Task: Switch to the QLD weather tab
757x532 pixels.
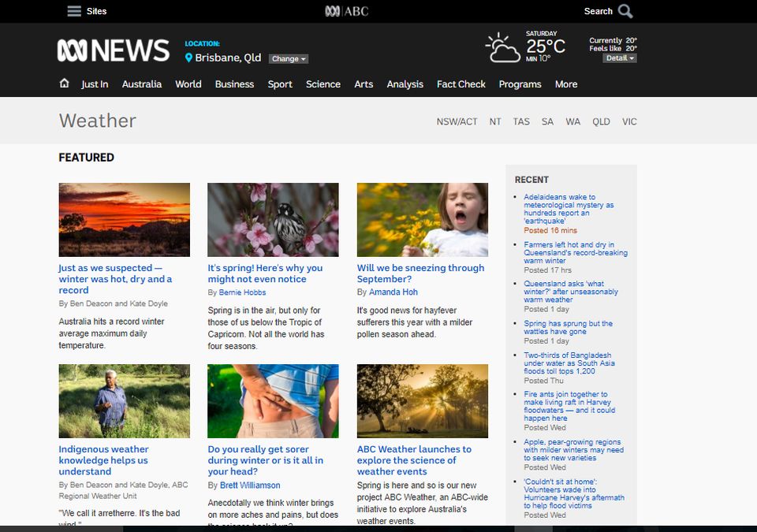Action: (602, 121)
